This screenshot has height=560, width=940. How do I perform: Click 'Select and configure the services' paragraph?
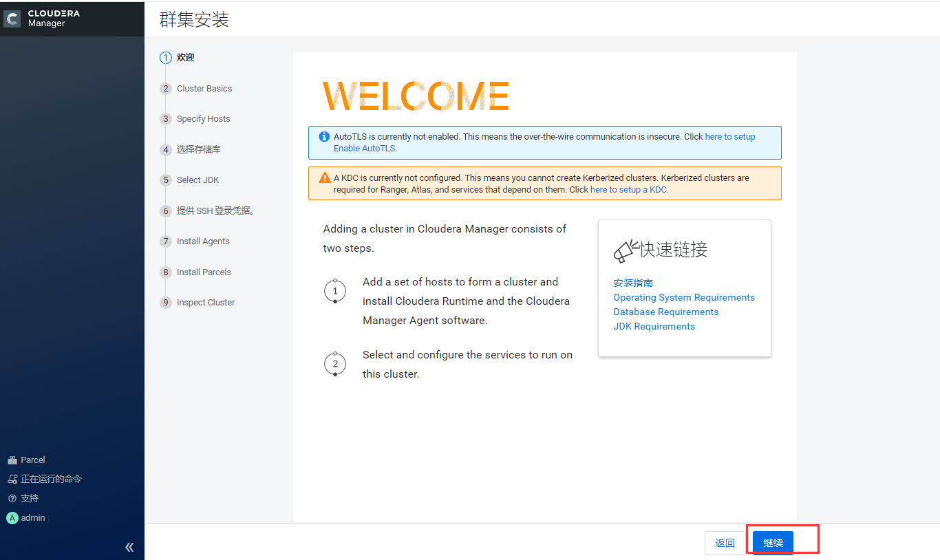[467, 365]
